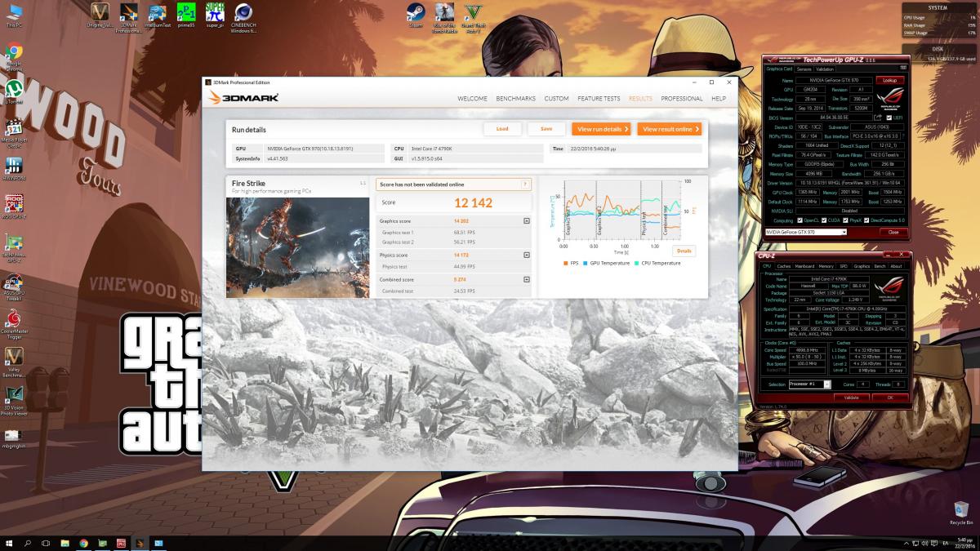This screenshot has width=980, height=551.
Task: Click Save button in Run details
Action: [x=546, y=129]
